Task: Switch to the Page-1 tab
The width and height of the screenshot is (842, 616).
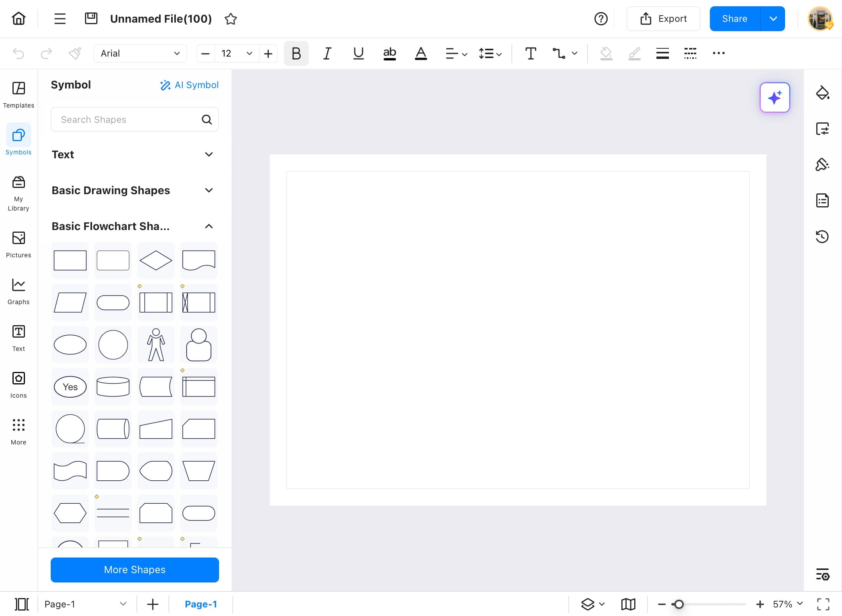Action: point(201,604)
